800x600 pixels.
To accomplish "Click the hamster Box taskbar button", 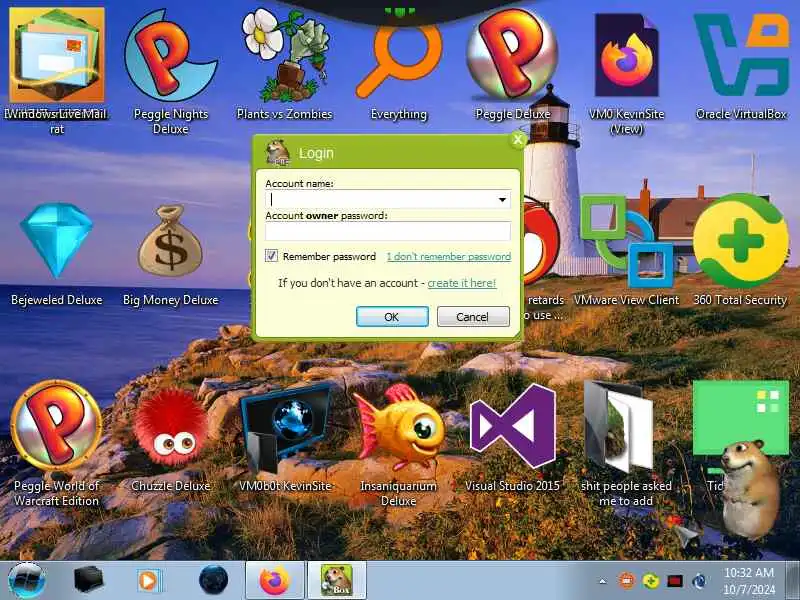I will 337,580.
